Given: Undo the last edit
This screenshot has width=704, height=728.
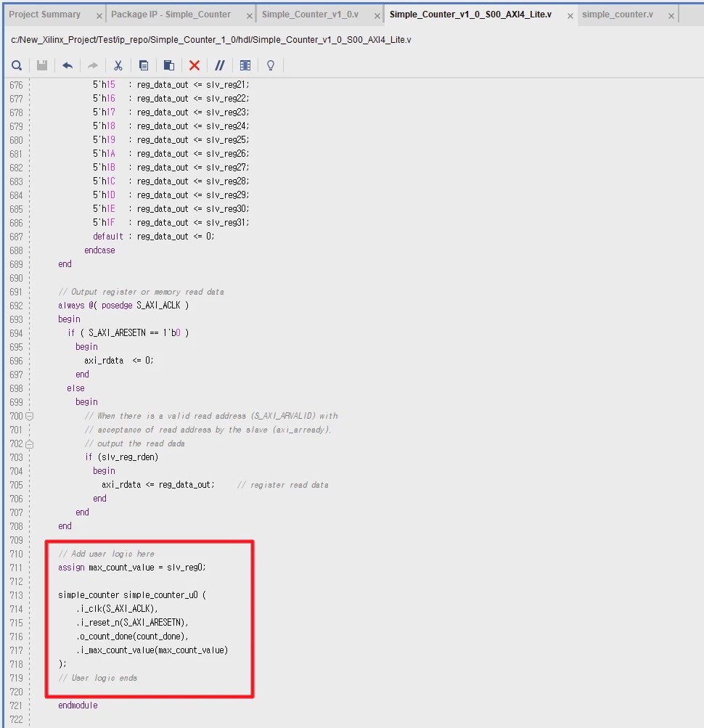Looking at the screenshot, I should [67, 65].
